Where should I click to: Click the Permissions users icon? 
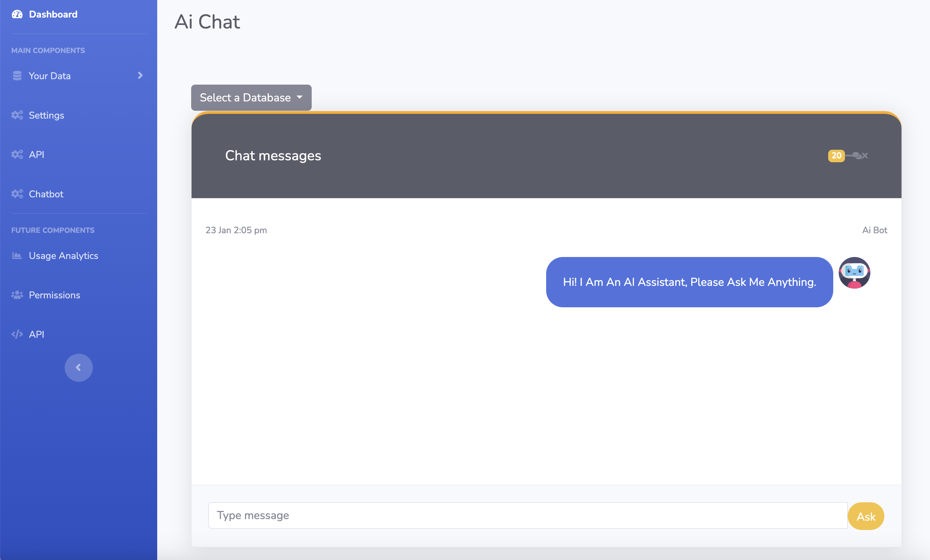pyautogui.click(x=17, y=295)
